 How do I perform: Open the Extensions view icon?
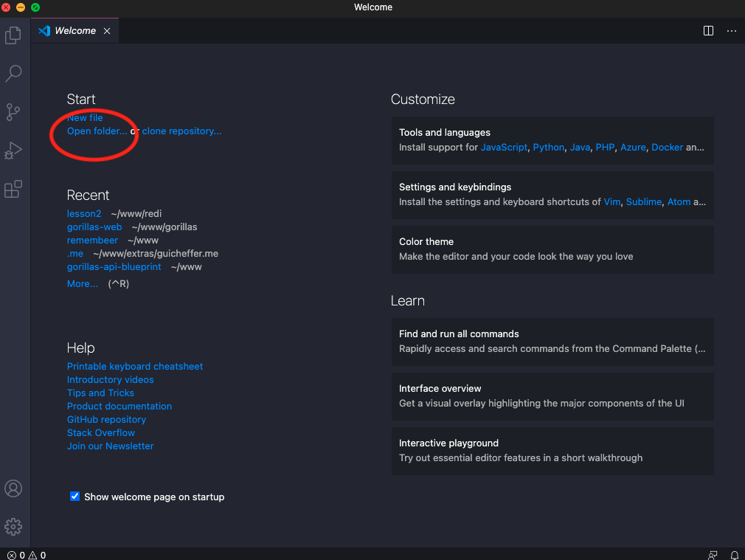[13, 189]
